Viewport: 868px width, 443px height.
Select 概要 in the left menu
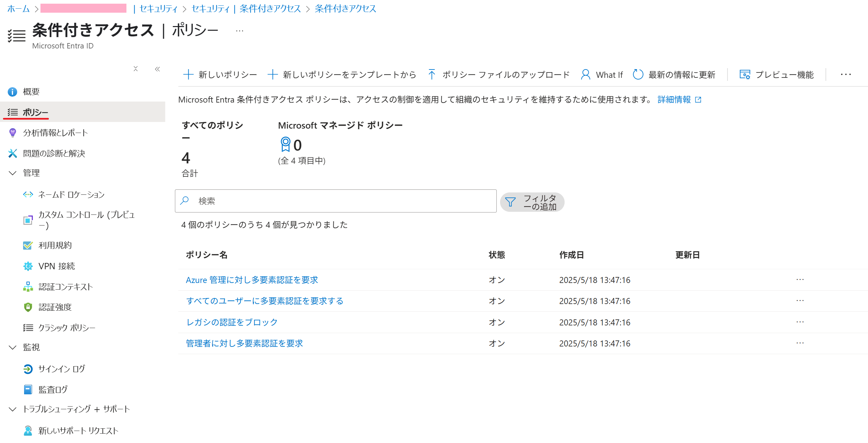31,92
